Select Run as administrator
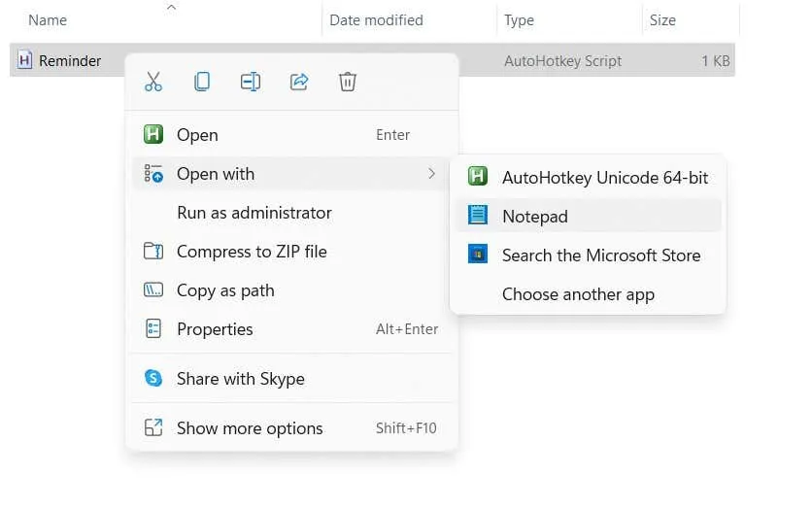Screen dimensions: 812x510 [254, 213]
